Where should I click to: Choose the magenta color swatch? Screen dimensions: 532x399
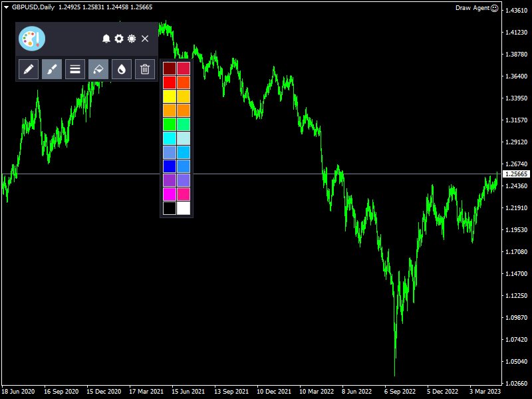pyautogui.click(x=170, y=194)
